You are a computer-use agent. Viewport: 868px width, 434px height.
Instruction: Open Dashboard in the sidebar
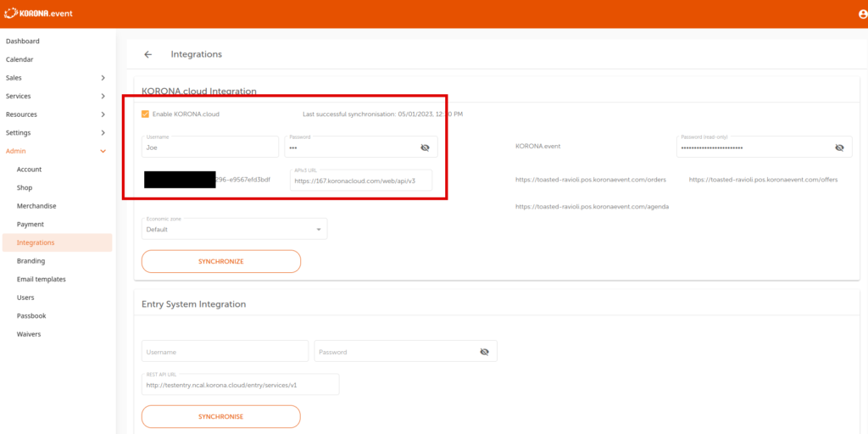click(x=23, y=41)
